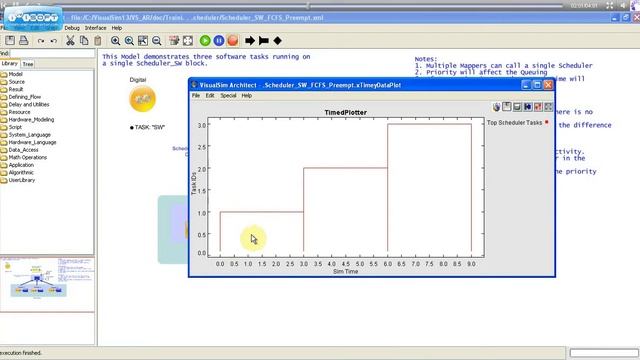Click the Find input field
The height and width of the screenshot is (360, 640).
click(52, 53)
